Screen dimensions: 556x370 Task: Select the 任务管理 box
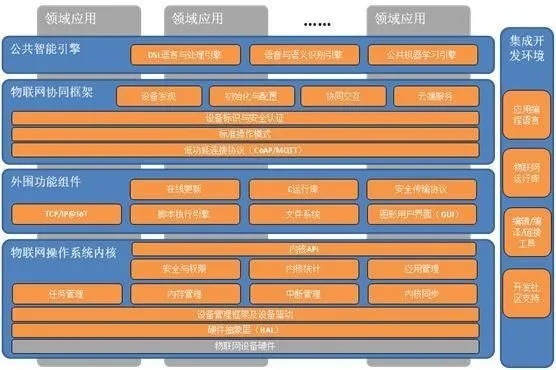[x=67, y=294]
